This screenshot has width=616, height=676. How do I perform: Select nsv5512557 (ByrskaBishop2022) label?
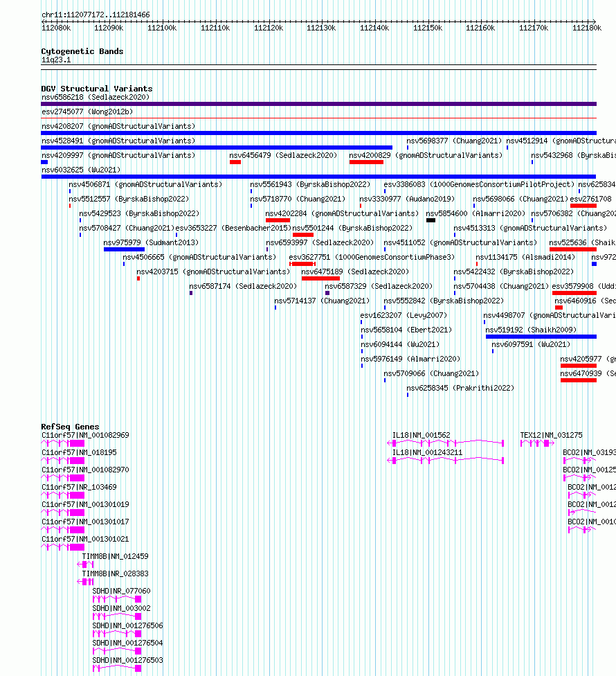click(129, 199)
